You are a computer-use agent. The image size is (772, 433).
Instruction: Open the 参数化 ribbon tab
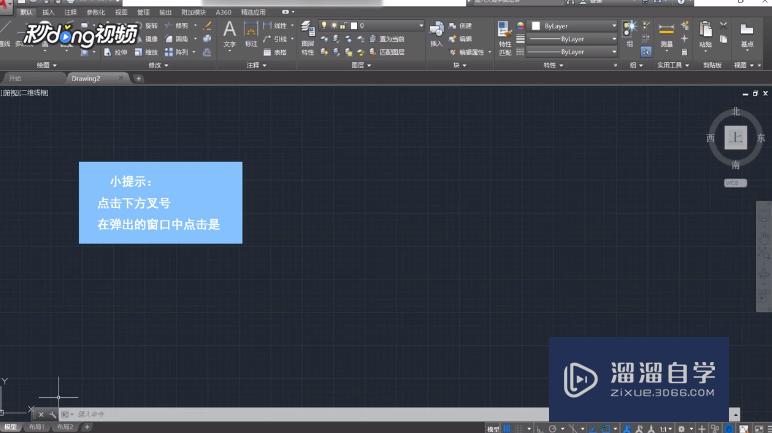click(x=96, y=12)
